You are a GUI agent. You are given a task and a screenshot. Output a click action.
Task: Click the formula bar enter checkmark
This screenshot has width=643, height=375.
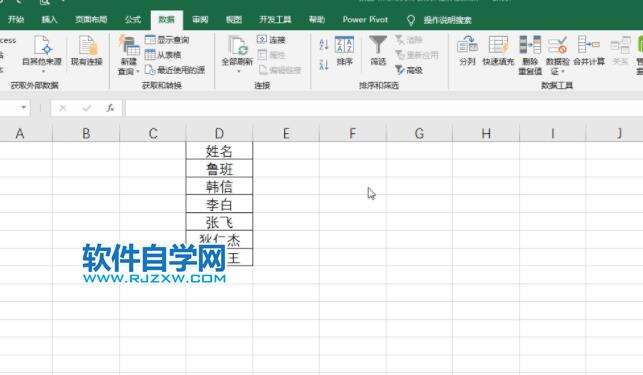(x=87, y=108)
